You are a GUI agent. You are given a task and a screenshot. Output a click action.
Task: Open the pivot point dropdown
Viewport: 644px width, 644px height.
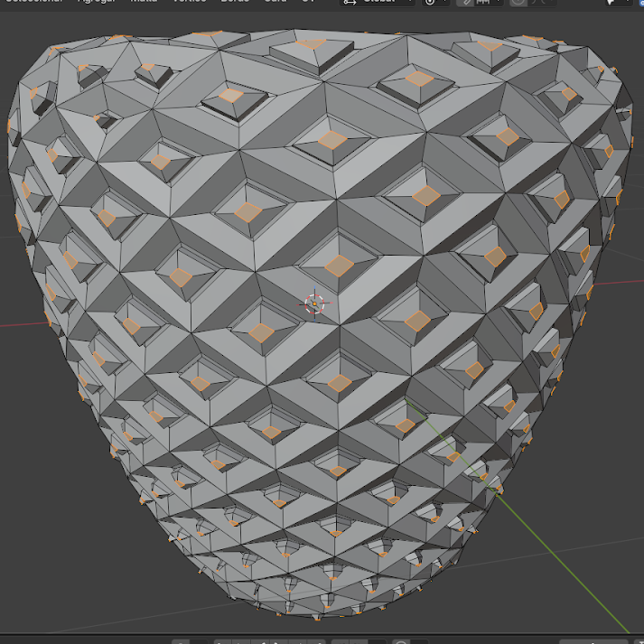(x=435, y=2)
